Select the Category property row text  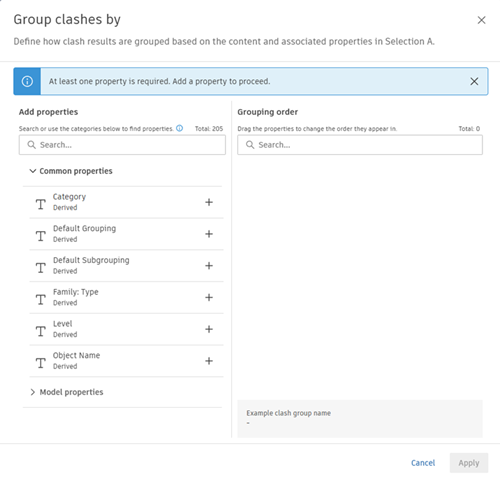pyautogui.click(x=69, y=197)
